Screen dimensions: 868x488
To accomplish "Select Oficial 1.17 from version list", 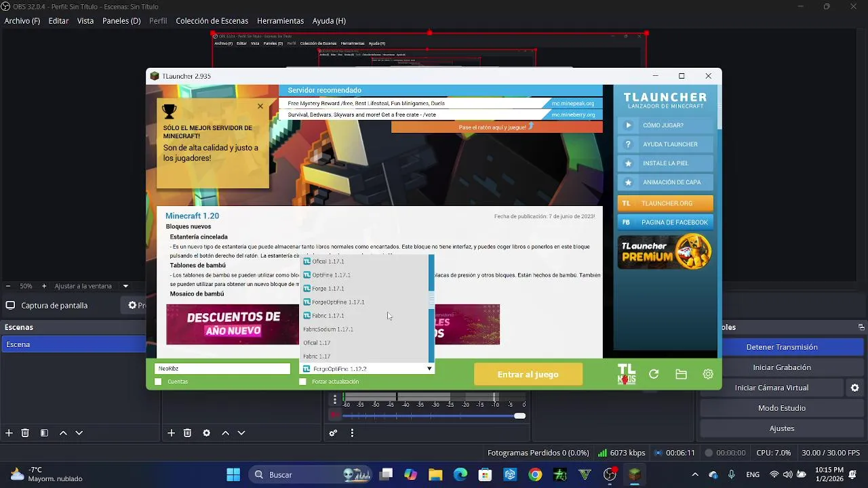I will [x=364, y=343].
